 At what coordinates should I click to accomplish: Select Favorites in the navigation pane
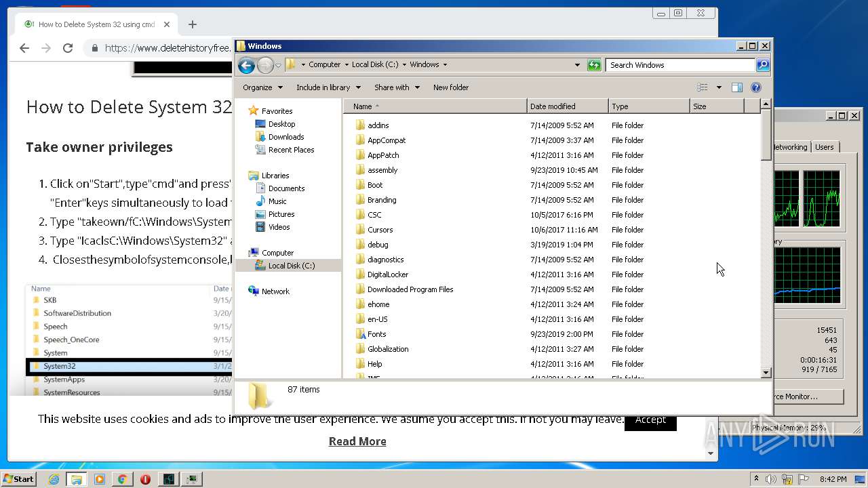(x=277, y=111)
